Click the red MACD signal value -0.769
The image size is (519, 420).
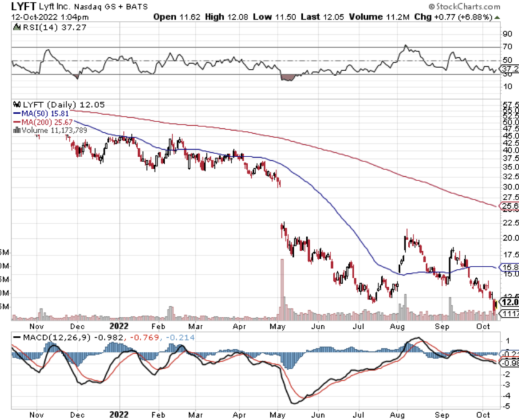(139, 337)
